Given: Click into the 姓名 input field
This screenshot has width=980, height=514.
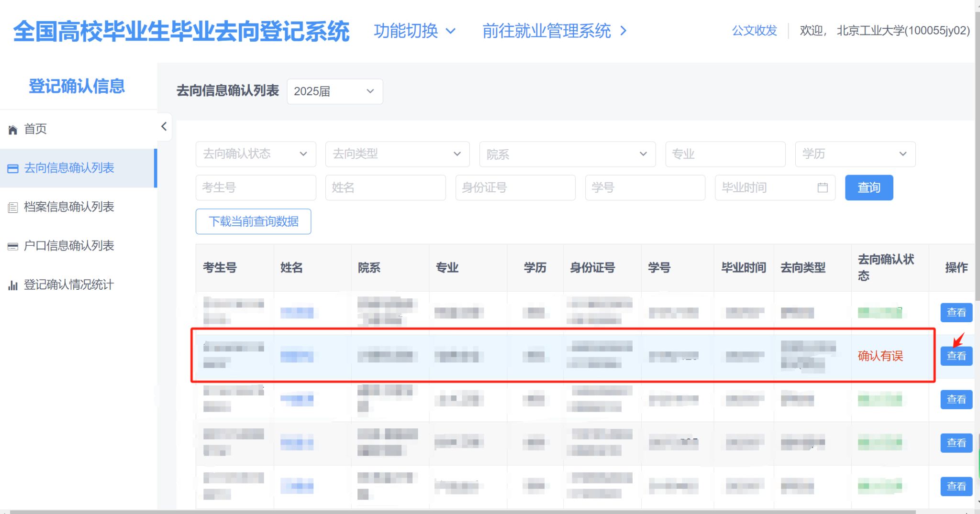Looking at the screenshot, I should click(385, 187).
